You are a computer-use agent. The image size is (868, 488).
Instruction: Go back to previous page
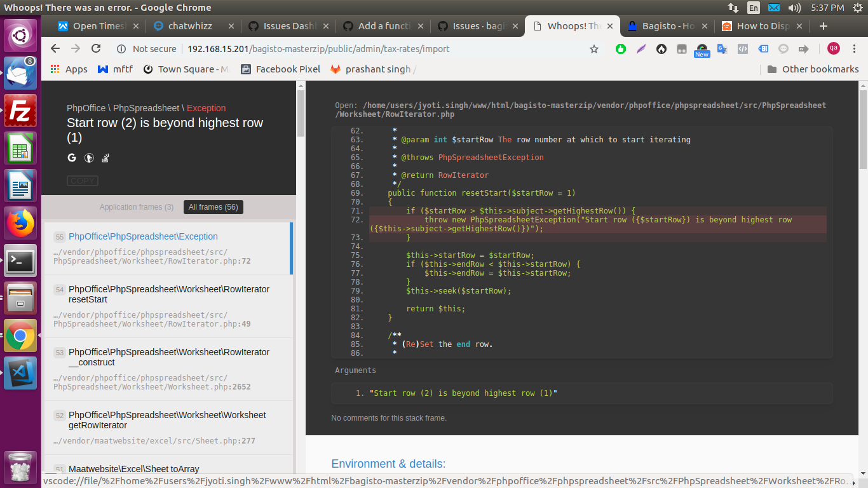click(x=55, y=48)
